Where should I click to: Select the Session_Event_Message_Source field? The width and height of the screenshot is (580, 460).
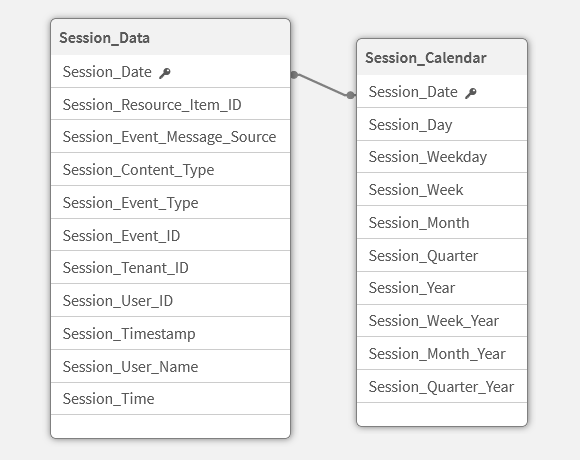click(171, 136)
